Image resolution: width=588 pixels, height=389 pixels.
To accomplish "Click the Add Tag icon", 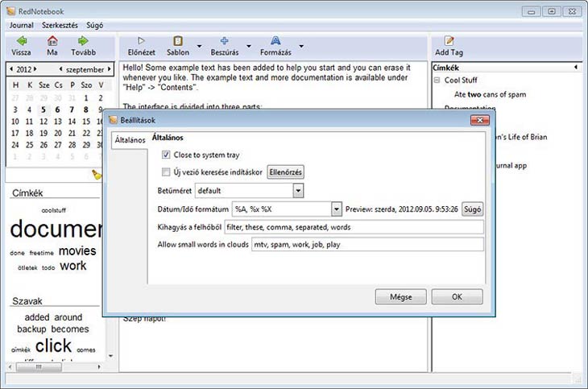I will [449, 41].
